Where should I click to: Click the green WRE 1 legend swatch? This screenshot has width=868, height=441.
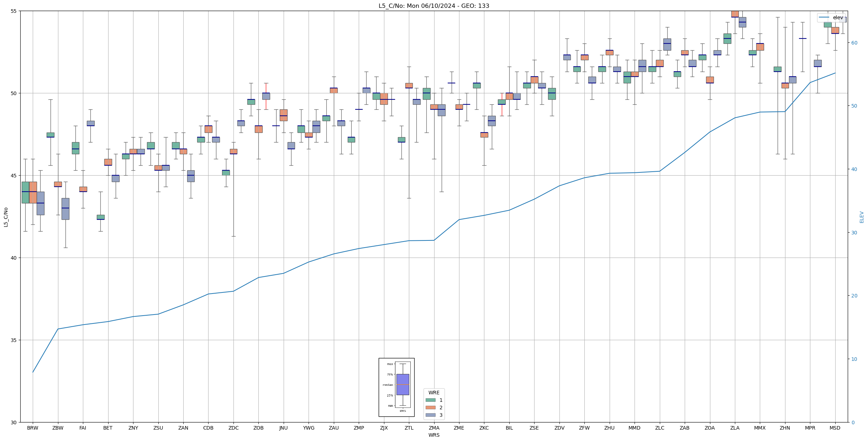[430, 400]
